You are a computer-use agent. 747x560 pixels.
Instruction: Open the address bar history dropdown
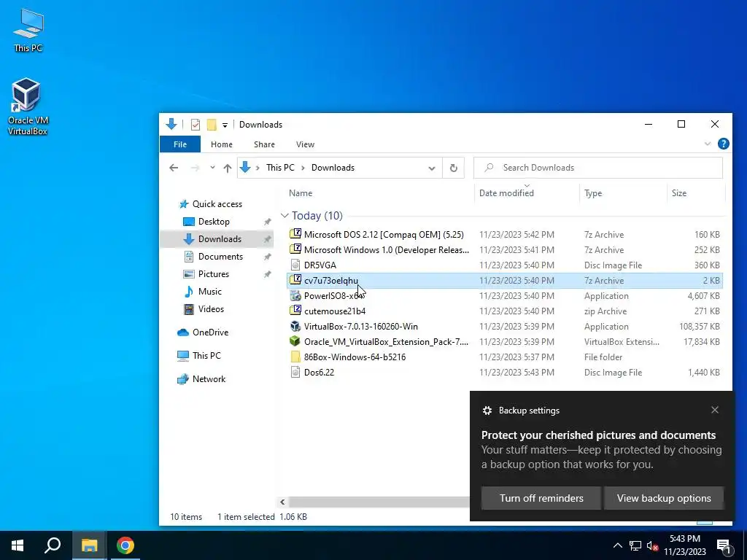coord(432,168)
